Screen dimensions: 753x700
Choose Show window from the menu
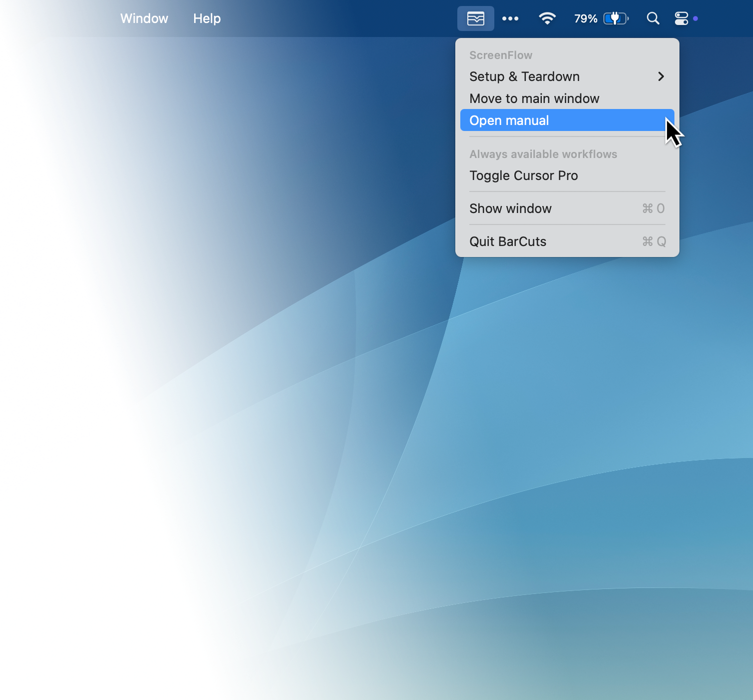click(510, 208)
